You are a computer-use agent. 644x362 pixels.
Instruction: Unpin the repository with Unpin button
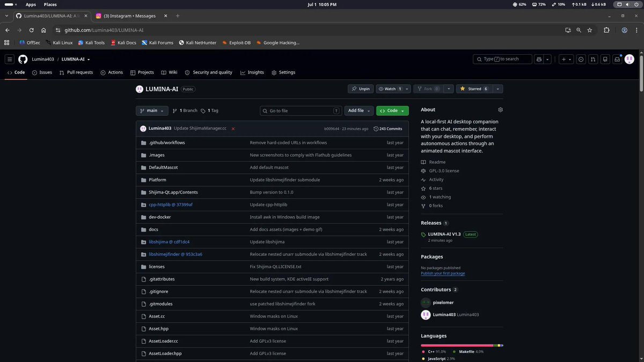(x=361, y=88)
